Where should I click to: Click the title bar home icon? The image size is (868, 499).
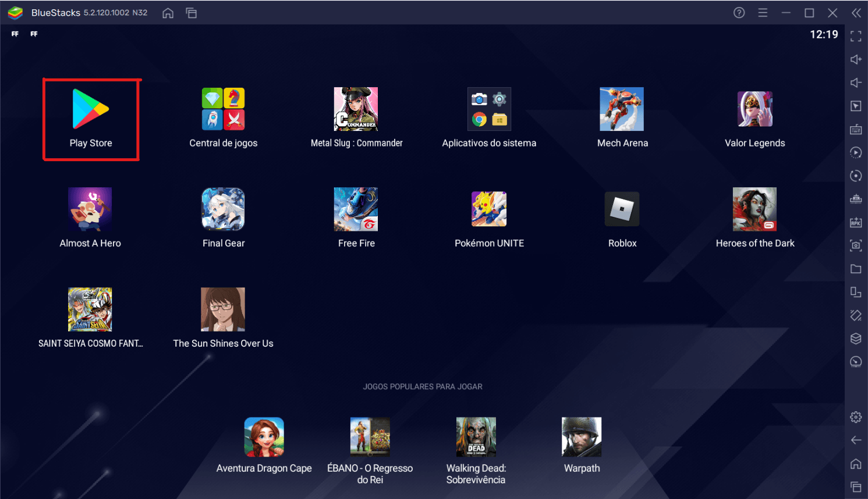coord(168,13)
